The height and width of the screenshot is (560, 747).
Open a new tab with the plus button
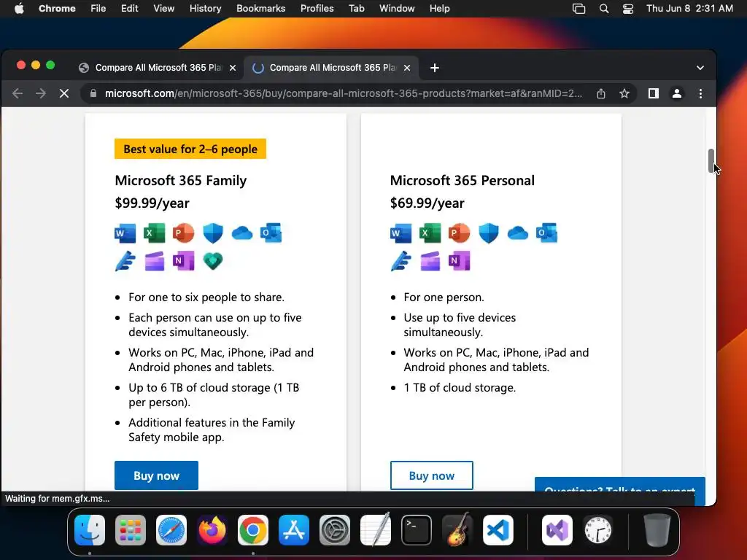click(x=435, y=68)
